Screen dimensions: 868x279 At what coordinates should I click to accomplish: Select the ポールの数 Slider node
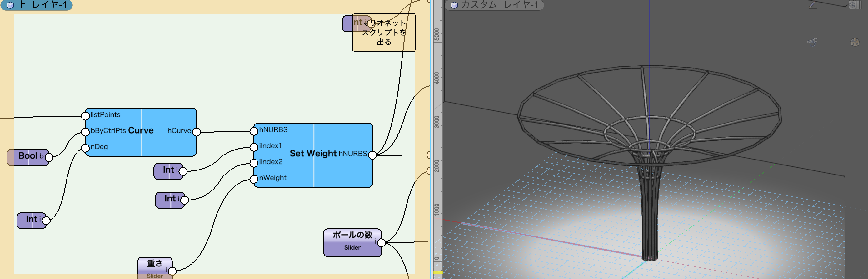[352, 243]
